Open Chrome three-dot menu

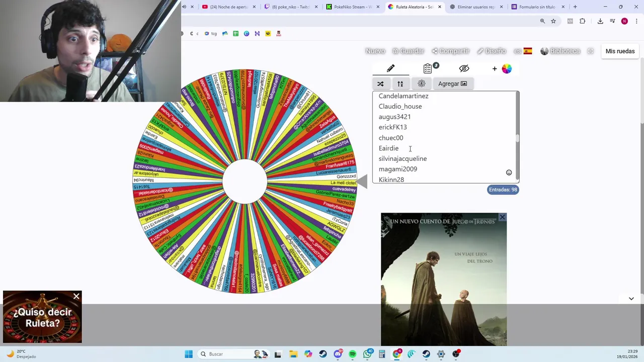point(637,21)
